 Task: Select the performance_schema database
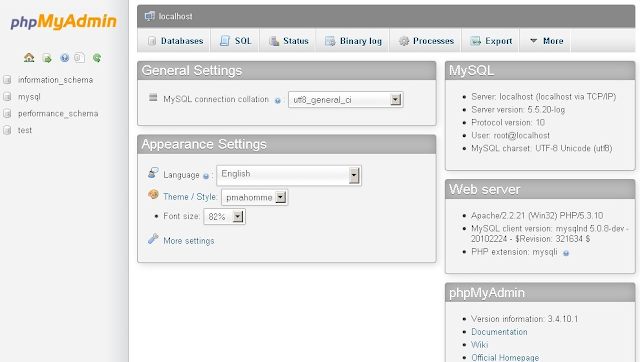(x=58, y=113)
